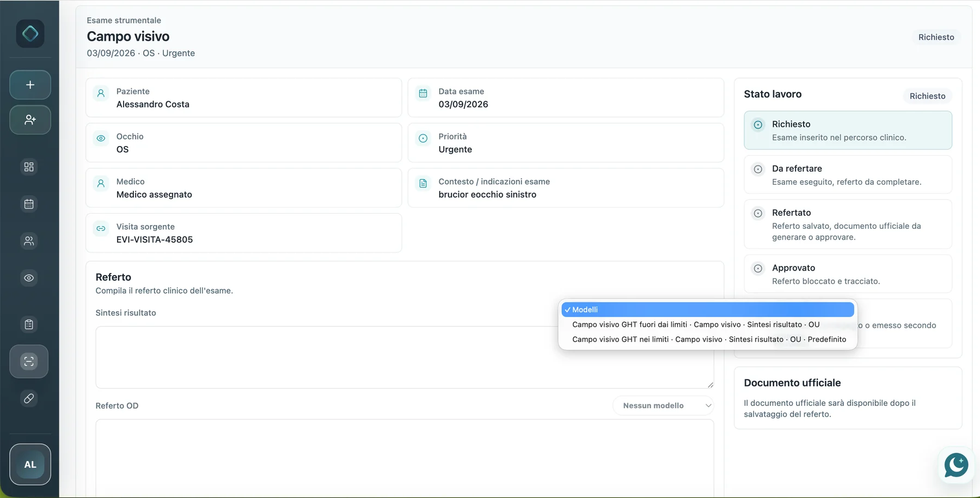
Task: Open the calendar icon in sidebar
Action: 29,204
